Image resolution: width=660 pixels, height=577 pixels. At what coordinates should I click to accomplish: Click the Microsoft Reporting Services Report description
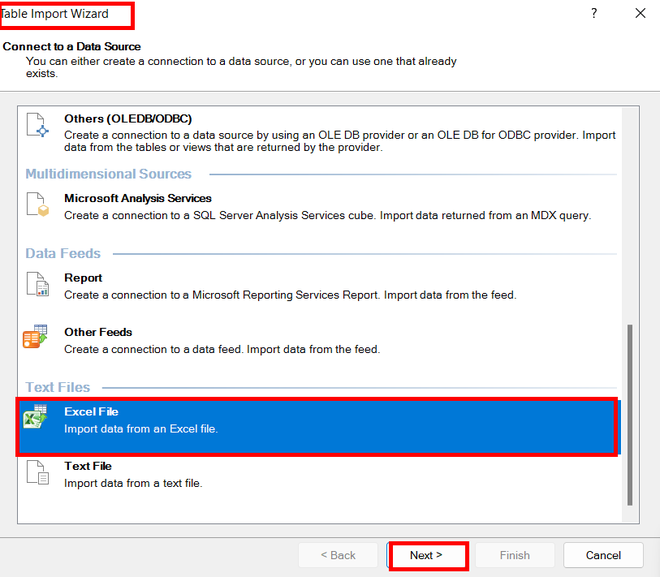click(x=290, y=295)
